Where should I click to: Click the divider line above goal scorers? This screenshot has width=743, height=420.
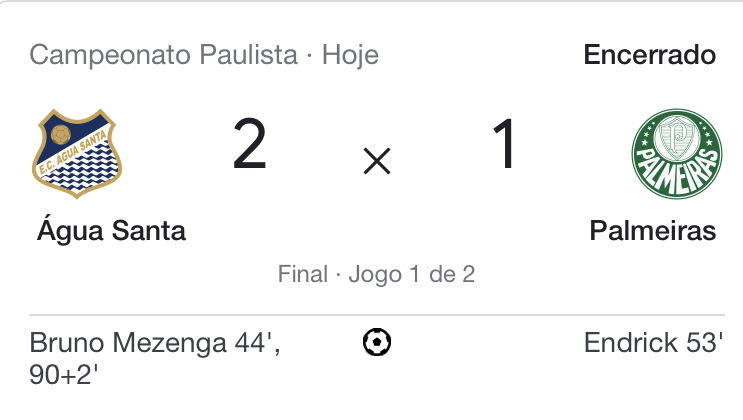[377, 314]
